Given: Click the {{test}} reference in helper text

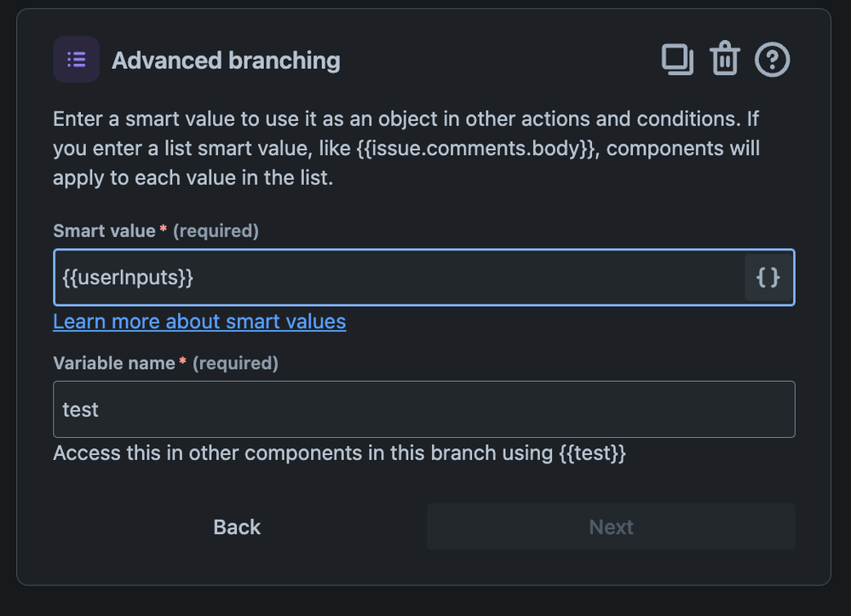Looking at the screenshot, I should point(593,453).
